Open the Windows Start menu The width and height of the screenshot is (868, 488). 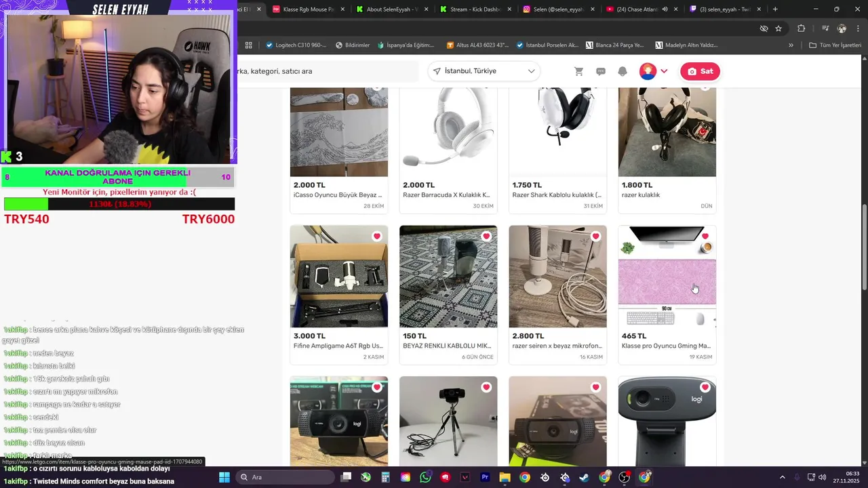[224, 477]
